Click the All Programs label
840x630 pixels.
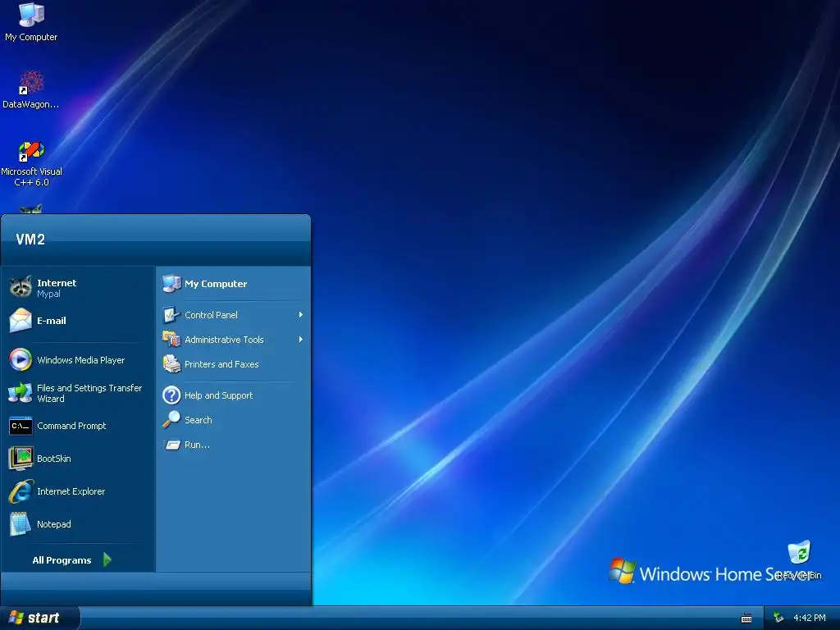pos(62,560)
